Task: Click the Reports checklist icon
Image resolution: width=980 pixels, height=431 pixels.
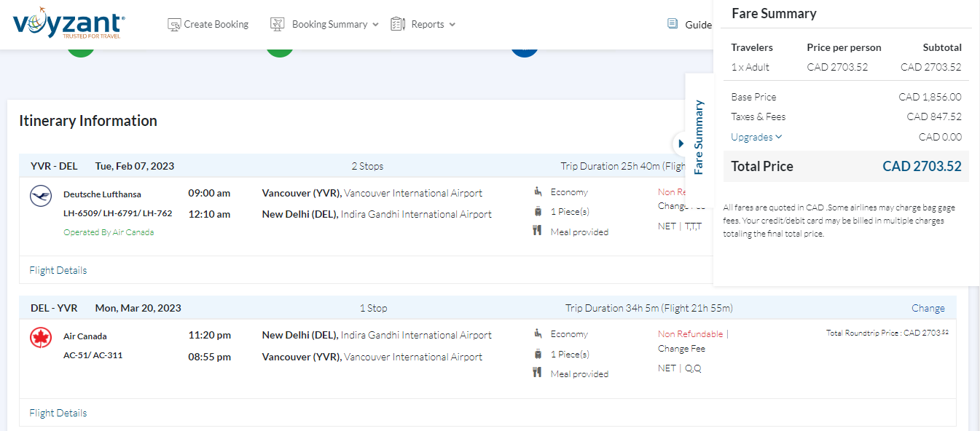Action: coord(397,24)
